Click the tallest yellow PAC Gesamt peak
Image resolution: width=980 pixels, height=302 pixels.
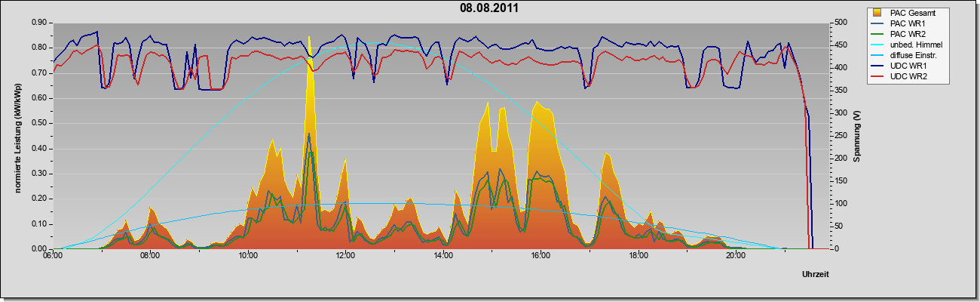coord(309,38)
